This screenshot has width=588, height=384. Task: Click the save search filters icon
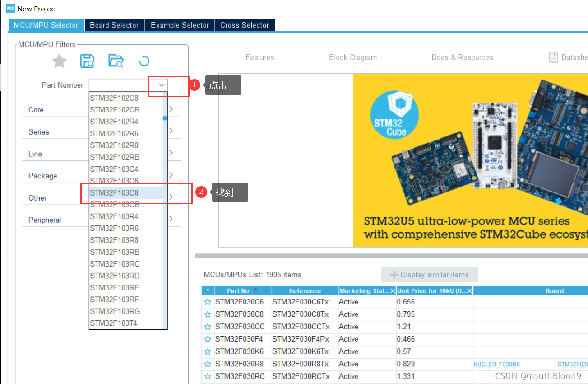87,61
